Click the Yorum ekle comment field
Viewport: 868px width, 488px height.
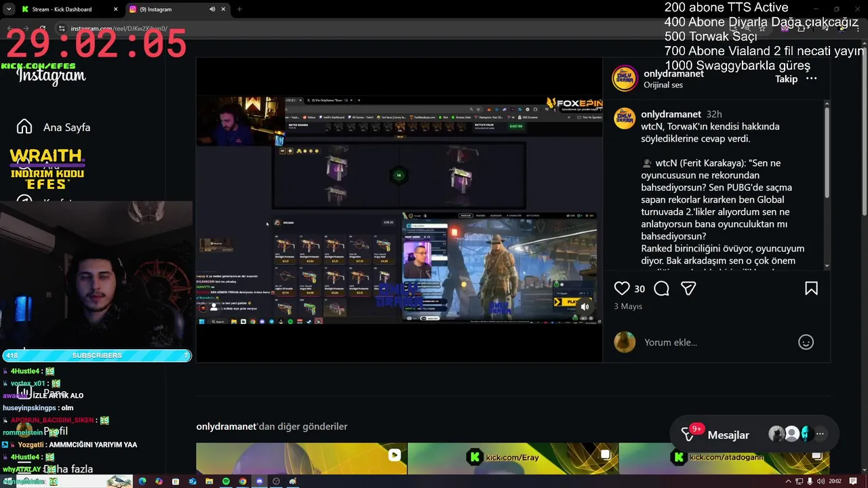717,342
